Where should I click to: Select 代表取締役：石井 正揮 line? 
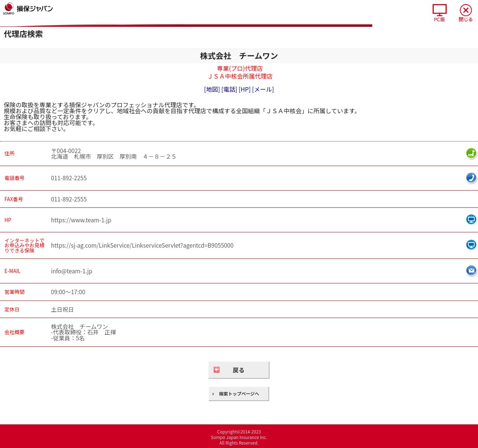[x=84, y=332]
